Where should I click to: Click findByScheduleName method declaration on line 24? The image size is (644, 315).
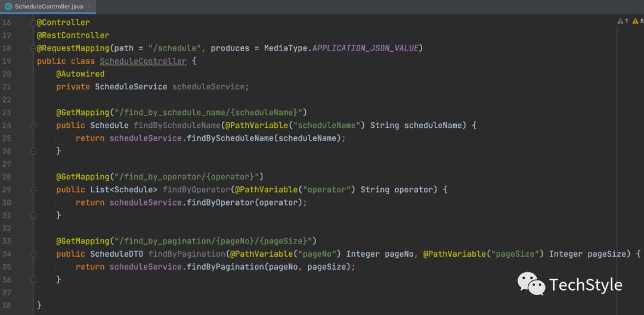[x=177, y=126]
